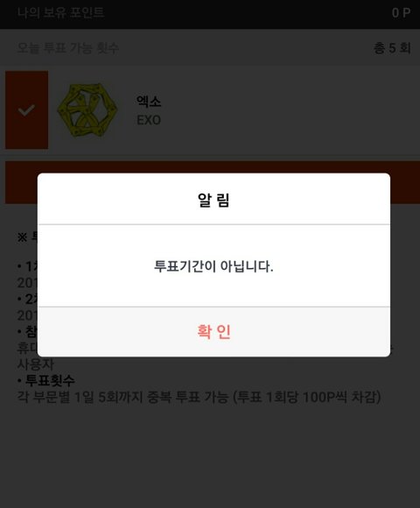
Task: Tap the 0 P points value
Action: click(x=402, y=13)
